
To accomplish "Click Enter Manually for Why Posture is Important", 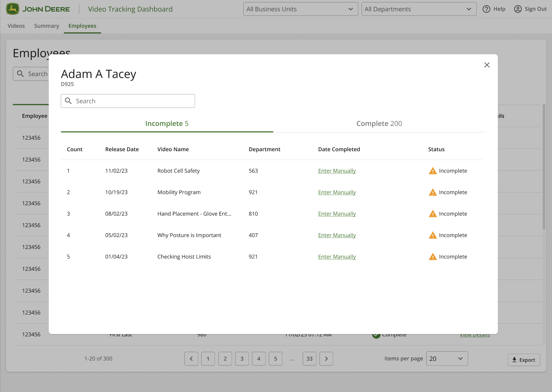I will click(337, 235).
